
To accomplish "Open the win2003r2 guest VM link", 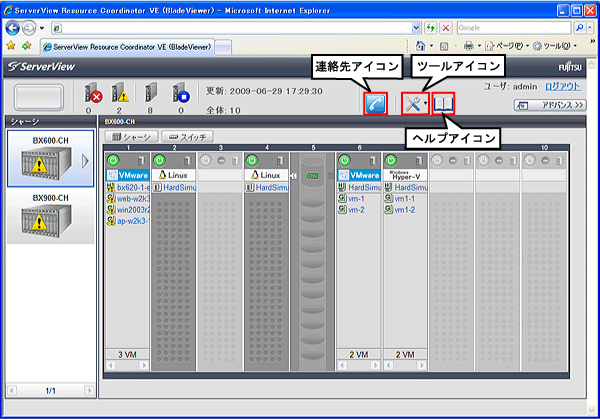I will coord(133,210).
